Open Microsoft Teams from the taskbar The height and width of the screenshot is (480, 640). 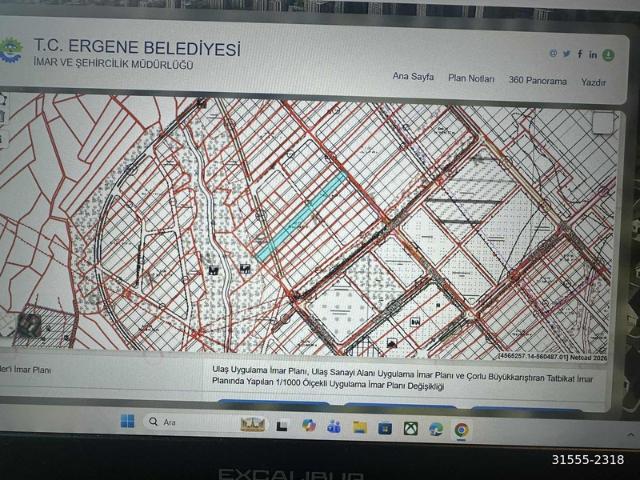334,427
